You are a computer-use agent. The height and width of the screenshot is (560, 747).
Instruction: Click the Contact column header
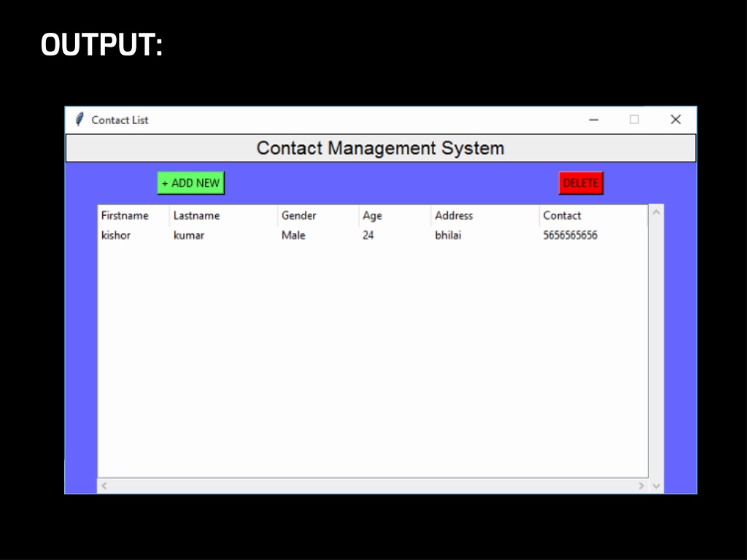[593, 216]
